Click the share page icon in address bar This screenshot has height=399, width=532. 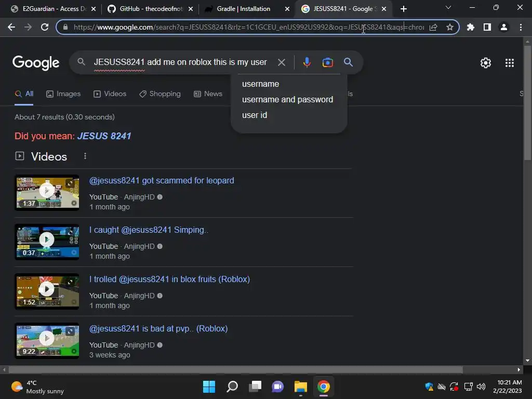pyautogui.click(x=433, y=27)
